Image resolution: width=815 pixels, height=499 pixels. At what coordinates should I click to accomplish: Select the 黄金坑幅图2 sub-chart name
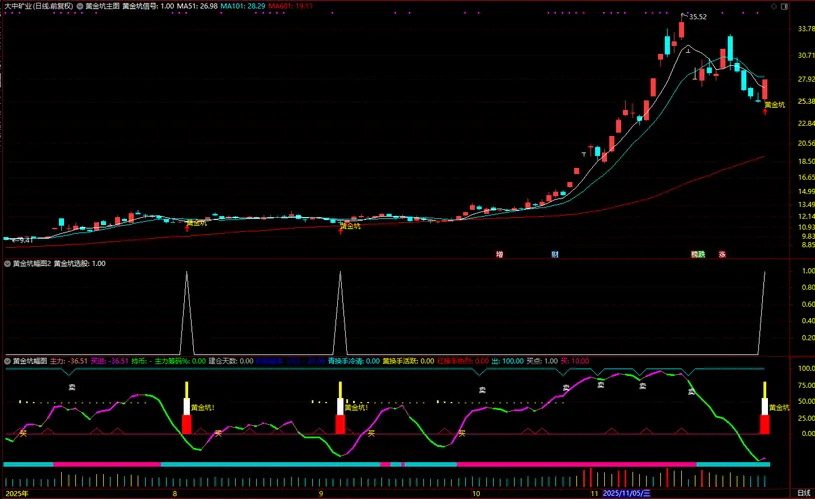coord(32,264)
